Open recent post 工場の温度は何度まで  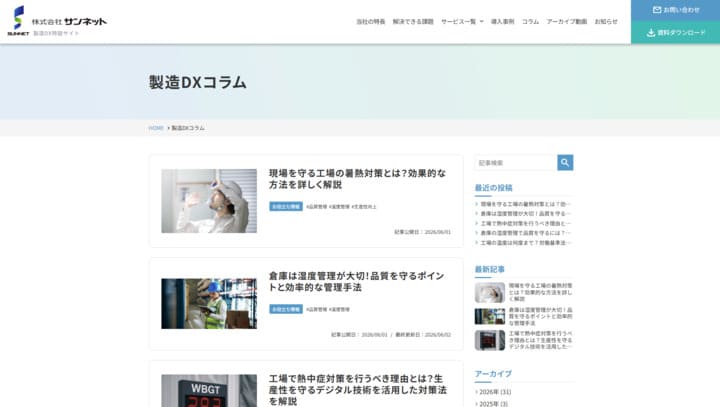525,243
